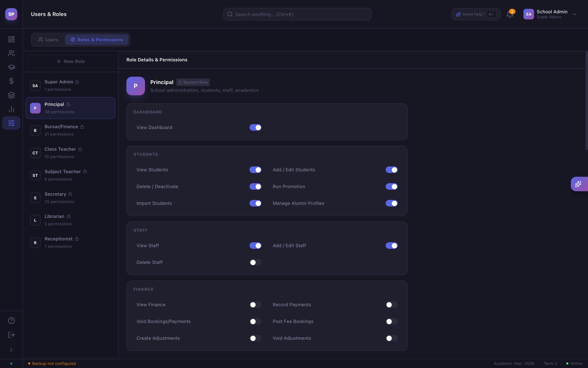The width and height of the screenshot is (588, 368).
Task: Click the lock icon beside Bursar/Finance
Action: click(x=82, y=127)
